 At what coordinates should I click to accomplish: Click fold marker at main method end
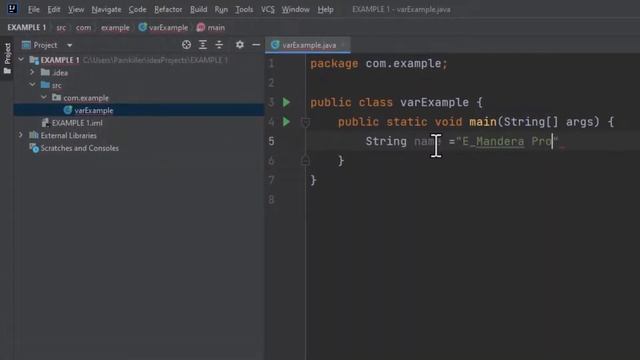pos(305,161)
